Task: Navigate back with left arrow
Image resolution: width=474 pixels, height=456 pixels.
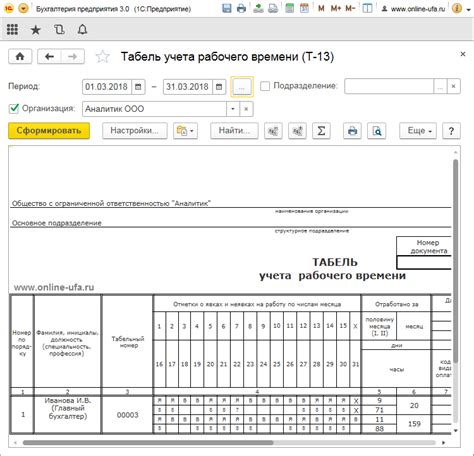Action: click(49, 56)
